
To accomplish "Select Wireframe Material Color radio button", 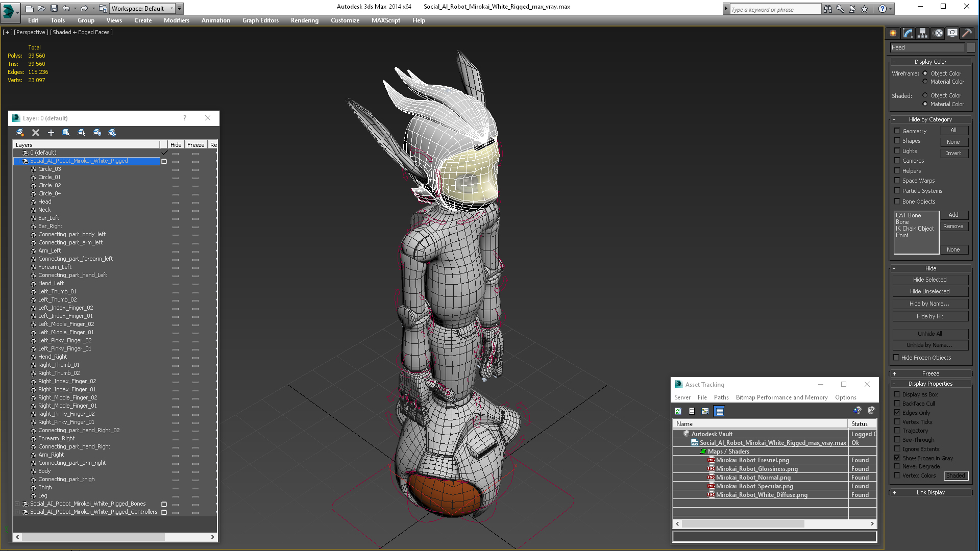I will tap(925, 82).
